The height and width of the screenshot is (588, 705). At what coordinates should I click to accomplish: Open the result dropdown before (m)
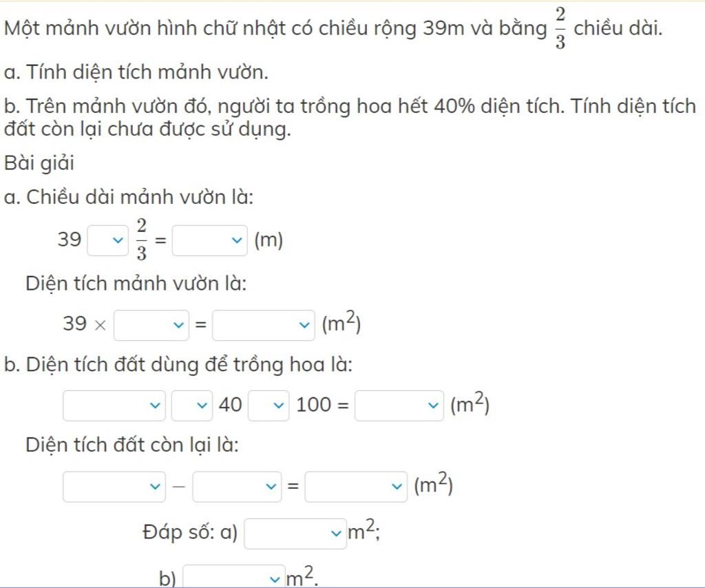pyautogui.click(x=210, y=240)
